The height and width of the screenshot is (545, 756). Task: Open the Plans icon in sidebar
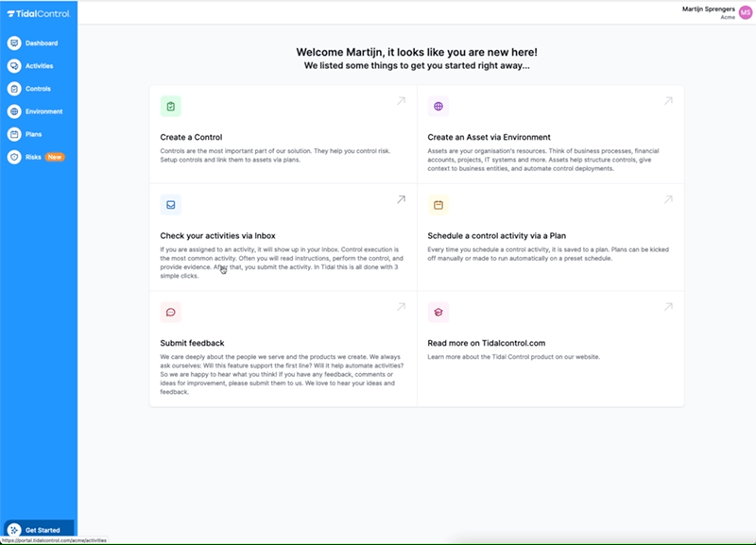coord(14,134)
